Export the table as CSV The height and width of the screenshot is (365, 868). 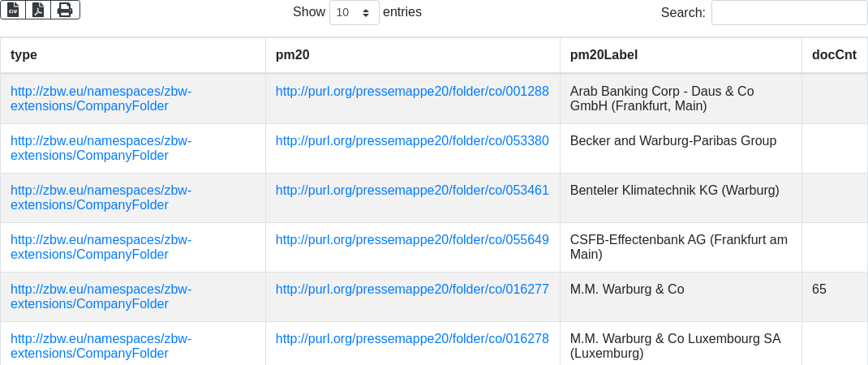point(13,10)
